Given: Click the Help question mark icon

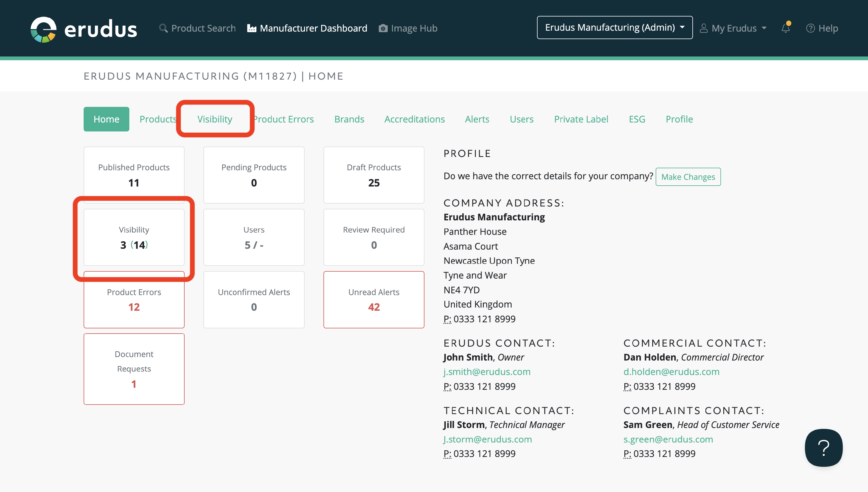Looking at the screenshot, I should 810,28.
